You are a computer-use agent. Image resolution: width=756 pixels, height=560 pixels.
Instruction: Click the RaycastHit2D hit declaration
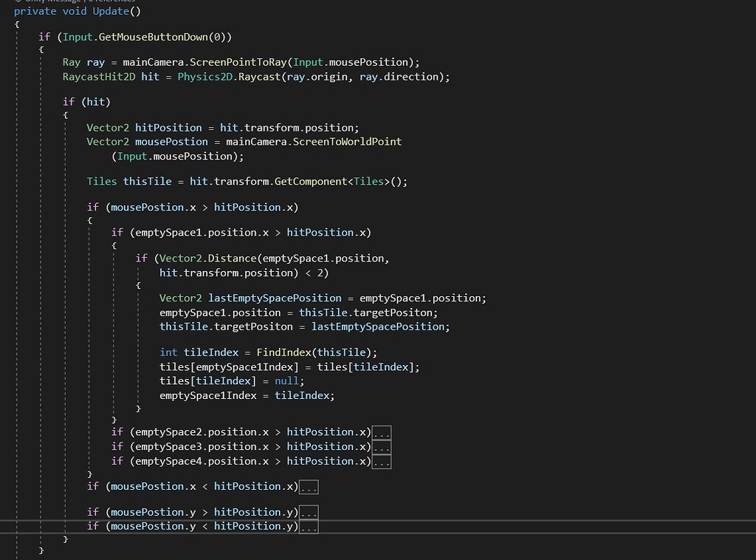coord(111,76)
